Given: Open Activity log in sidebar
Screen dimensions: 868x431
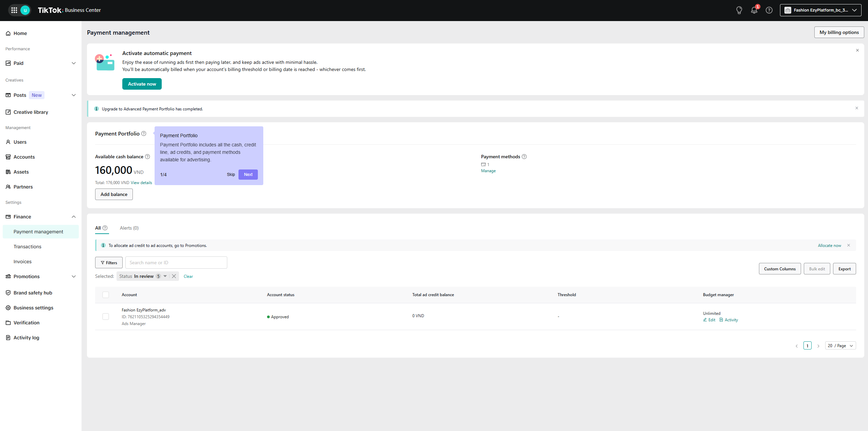Looking at the screenshot, I should pyautogui.click(x=41, y=338).
